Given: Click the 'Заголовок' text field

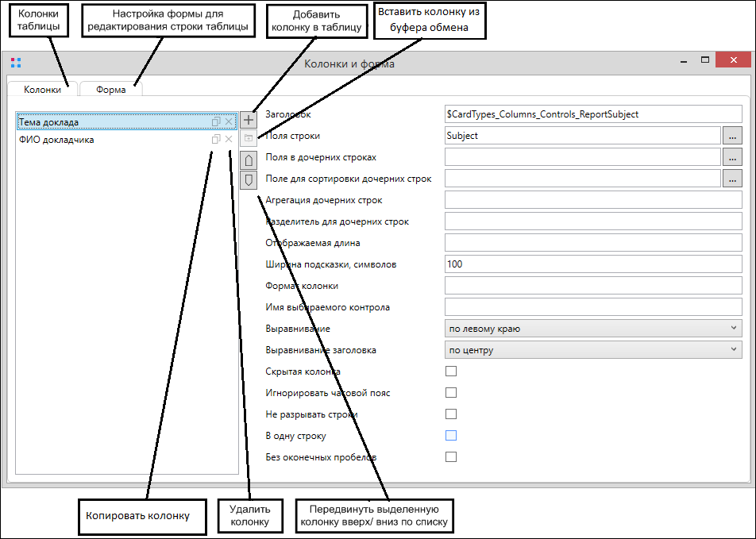Looking at the screenshot, I should 593,114.
